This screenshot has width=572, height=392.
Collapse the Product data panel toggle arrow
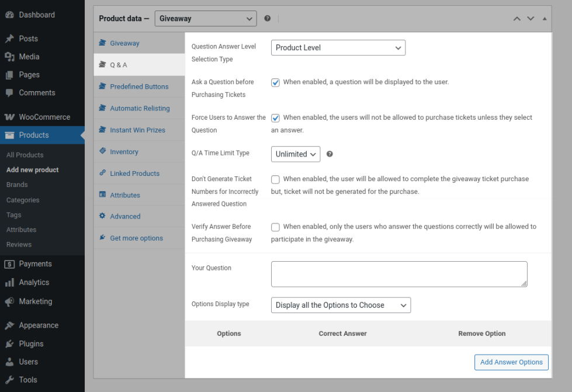tap(545, 19)
